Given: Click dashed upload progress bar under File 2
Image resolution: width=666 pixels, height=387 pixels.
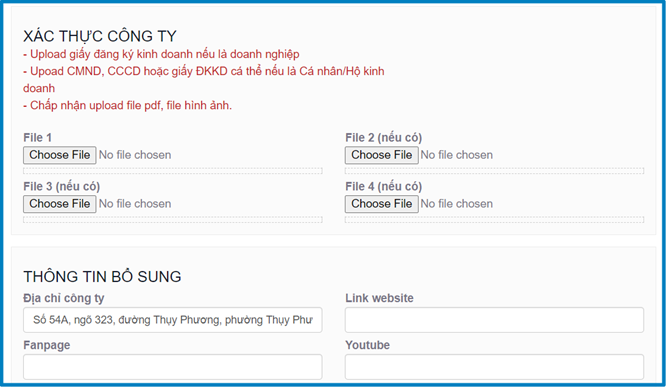Looking at the screenshot, I should tap(494, 171).
